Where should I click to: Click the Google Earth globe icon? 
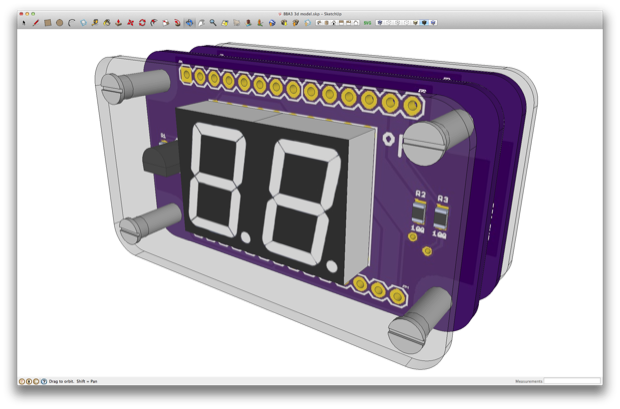pyautogui.click(x=272, y=23)
